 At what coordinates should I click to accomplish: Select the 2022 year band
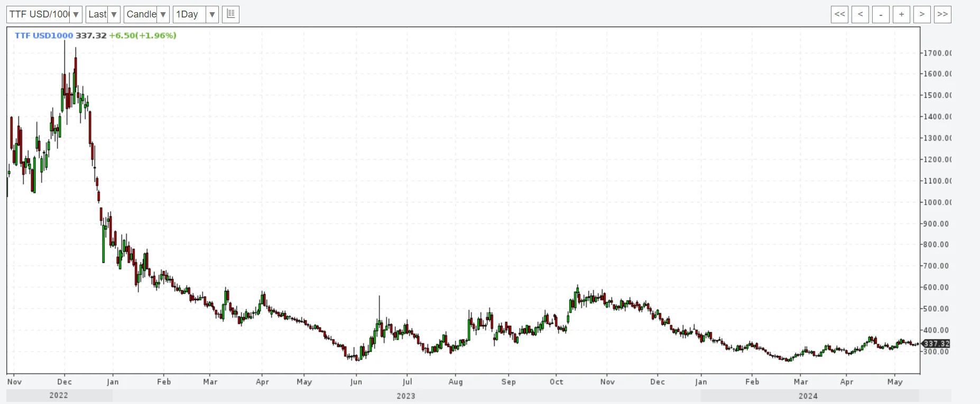59,396
